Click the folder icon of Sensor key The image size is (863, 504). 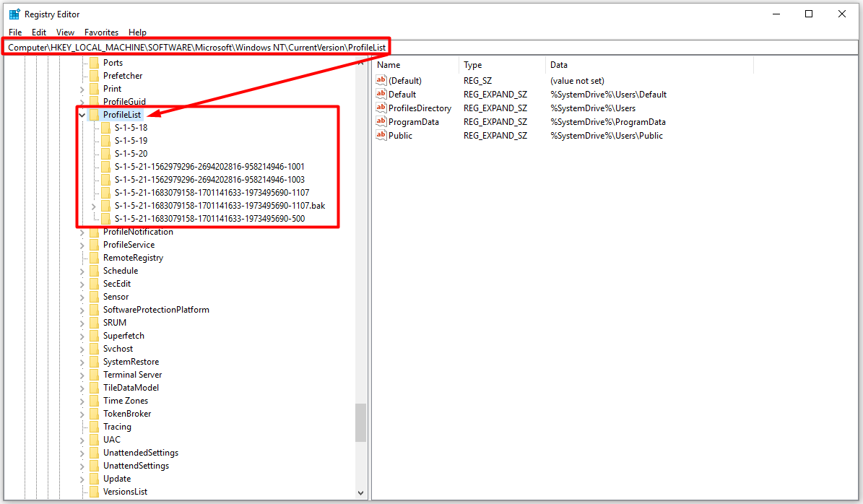click(94, 297)
